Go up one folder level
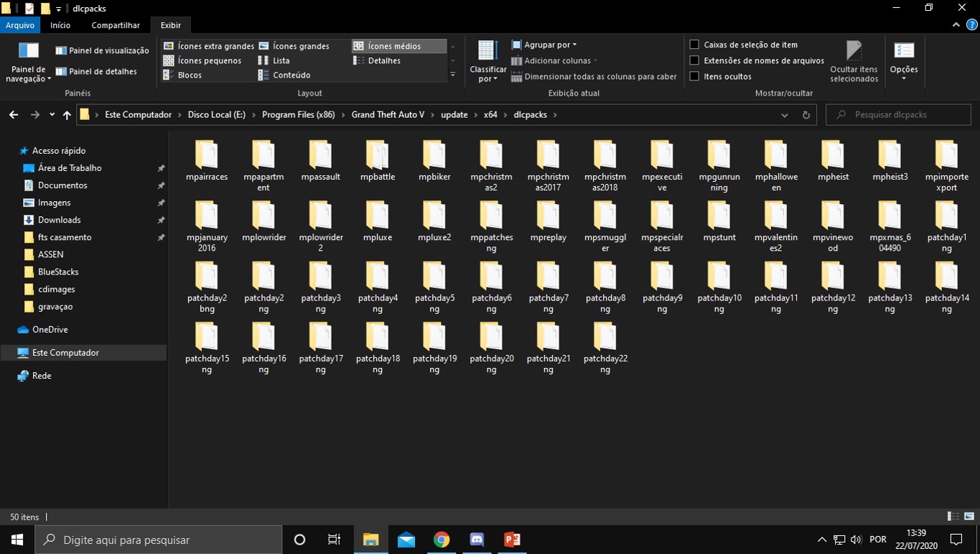 pyautogui.click(x=67, y=114)
